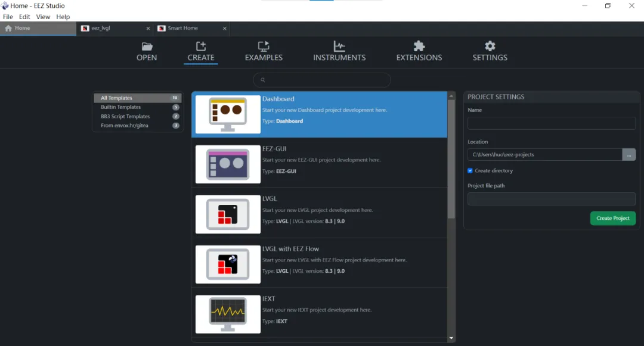Select the EEZ-GUI template thumbnail
This screenshot has width=644, height=346.
(x=228, y=164)
